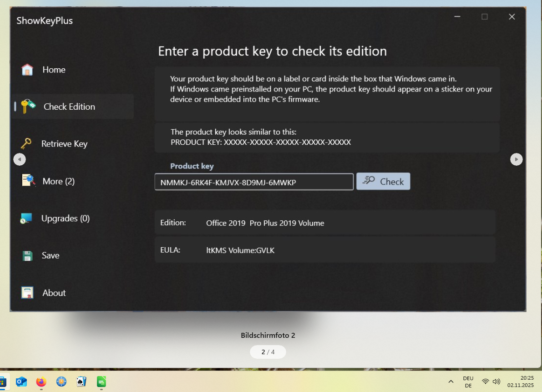Click the sample PRODUCT KEY XXXXX text
This screenshot has width=542, height=392.
point(261,142)
